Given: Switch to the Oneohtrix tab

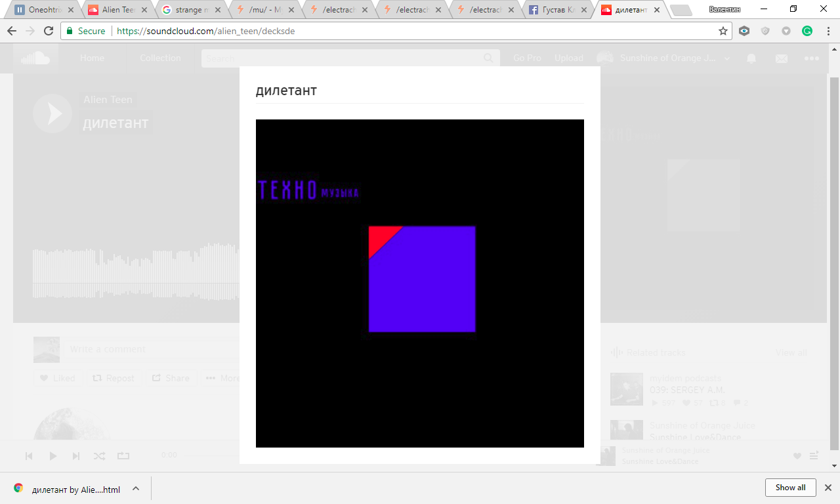Looking at the screenshot, I should (x=45, y=10).
